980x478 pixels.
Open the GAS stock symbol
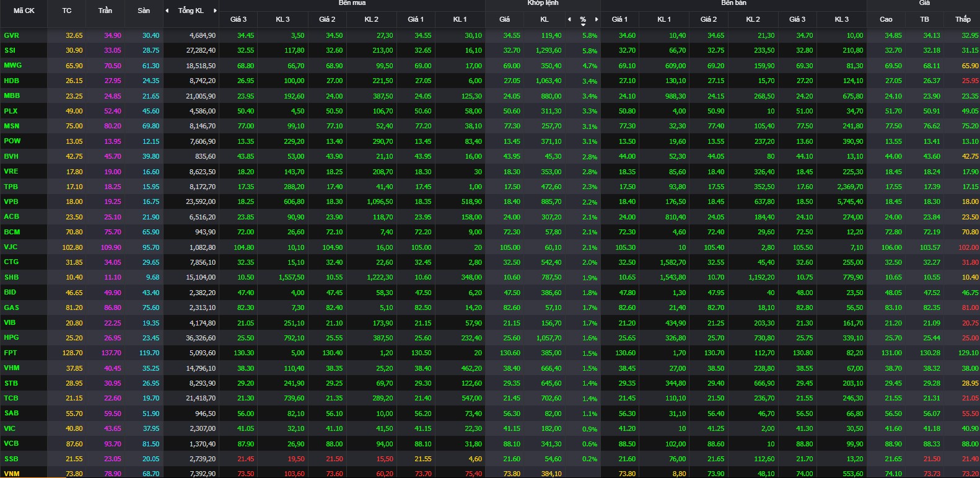click(x=11, y=308)
